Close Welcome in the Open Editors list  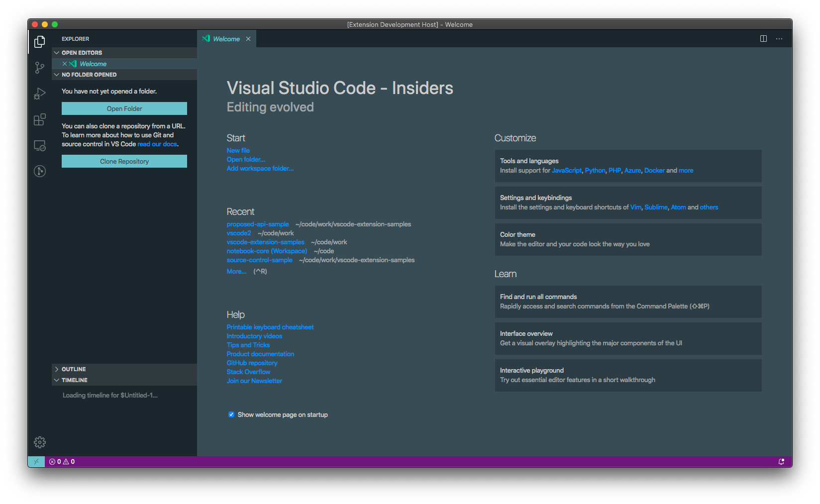pyautogui.click(x=65, y=64)
